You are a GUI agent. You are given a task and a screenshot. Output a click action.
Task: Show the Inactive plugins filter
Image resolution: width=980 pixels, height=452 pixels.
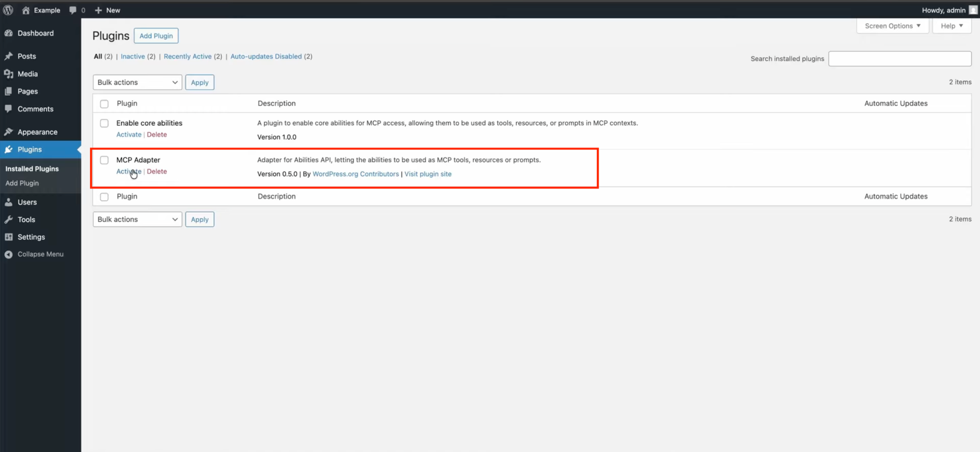point(133,56)
